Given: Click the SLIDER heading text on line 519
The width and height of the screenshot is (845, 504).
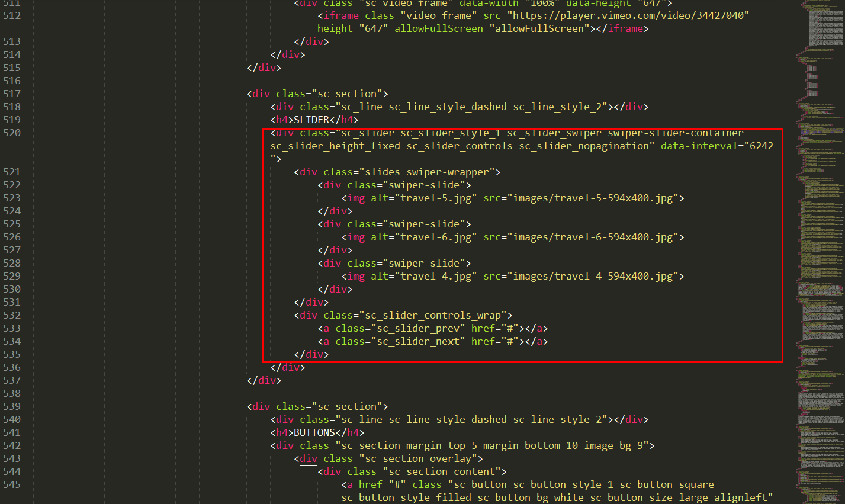Looking at the screenshot, I should 311,120.
